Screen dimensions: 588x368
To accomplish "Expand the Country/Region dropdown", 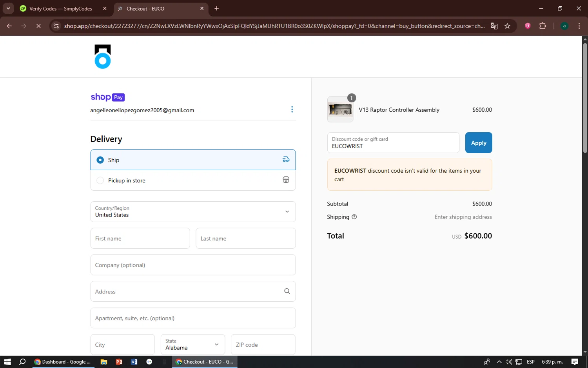I will (193, 211).
